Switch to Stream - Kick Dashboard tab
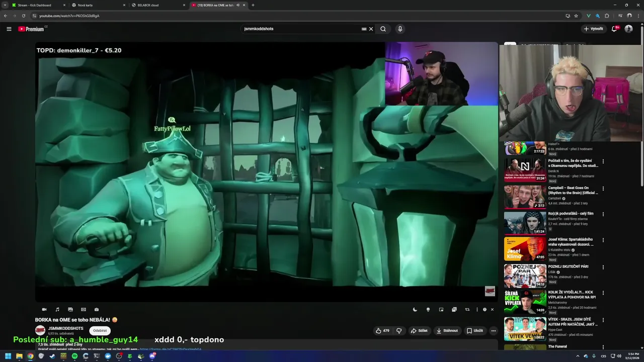Image resolution: width=644 pixels, height=362 pixels. 38,5
